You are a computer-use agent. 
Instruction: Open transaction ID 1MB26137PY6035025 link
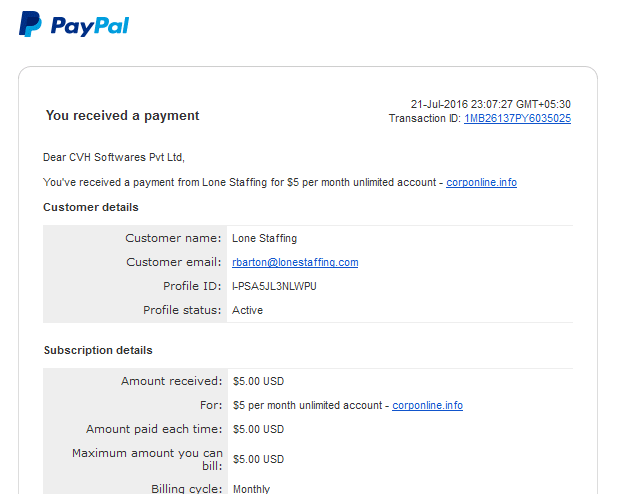pos(517,119)
